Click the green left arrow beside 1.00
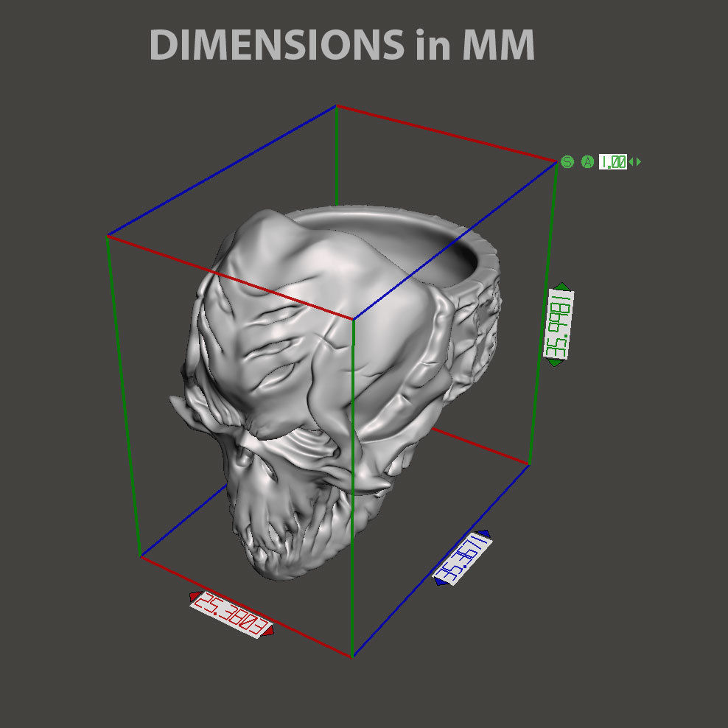 (x=631, y=162)
